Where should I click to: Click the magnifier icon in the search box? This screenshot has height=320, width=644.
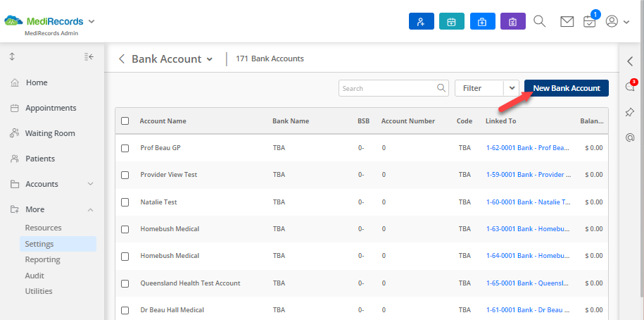(441, 87)
